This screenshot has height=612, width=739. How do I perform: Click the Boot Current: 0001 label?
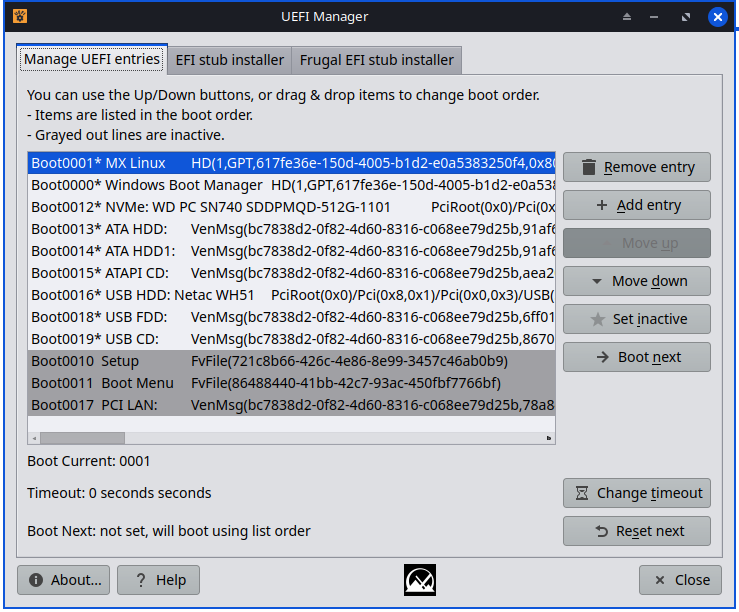(89, 461)
